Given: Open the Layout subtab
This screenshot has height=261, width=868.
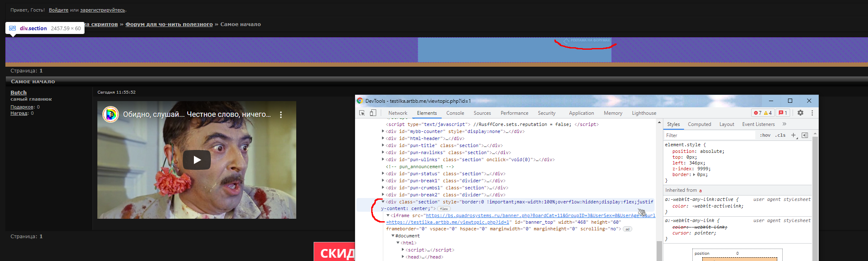Looking at the screenshot, I should [727, 124].
